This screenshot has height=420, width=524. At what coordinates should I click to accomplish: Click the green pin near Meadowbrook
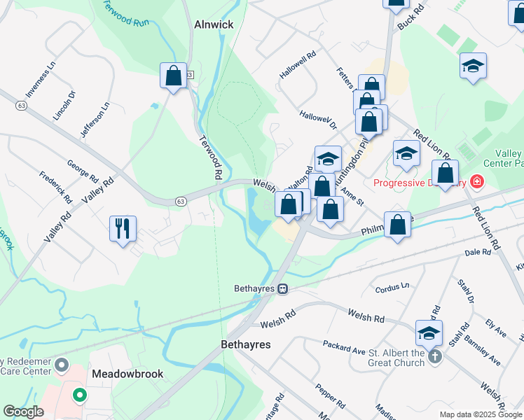80,395
